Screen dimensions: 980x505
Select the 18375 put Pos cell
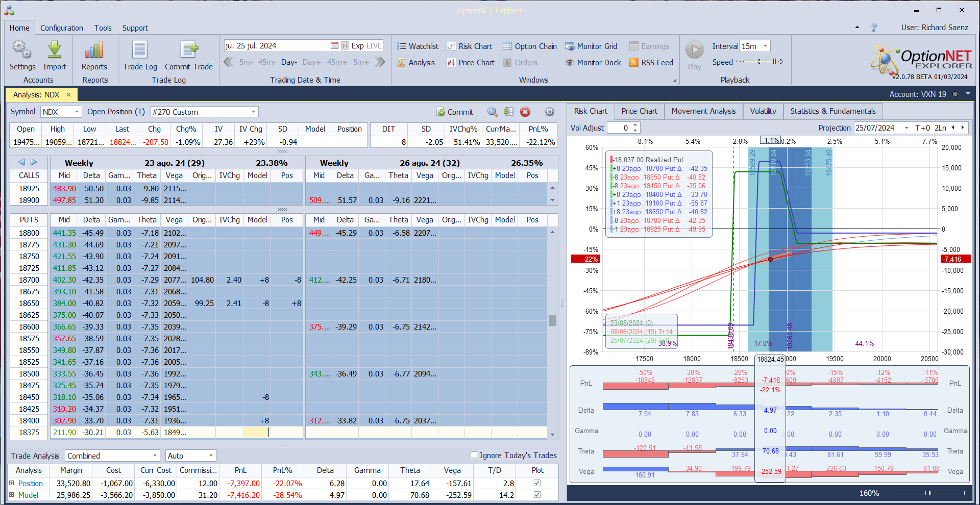[x=287, y=432]
